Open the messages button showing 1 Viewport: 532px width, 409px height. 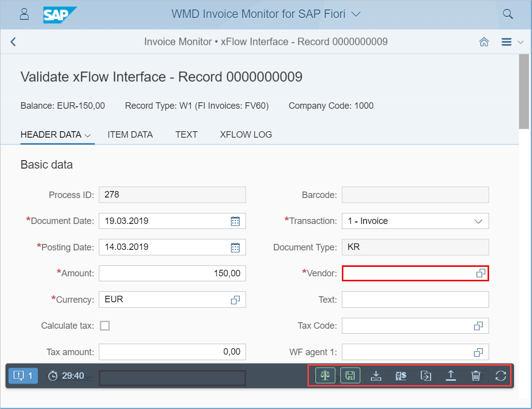[23, 376]
